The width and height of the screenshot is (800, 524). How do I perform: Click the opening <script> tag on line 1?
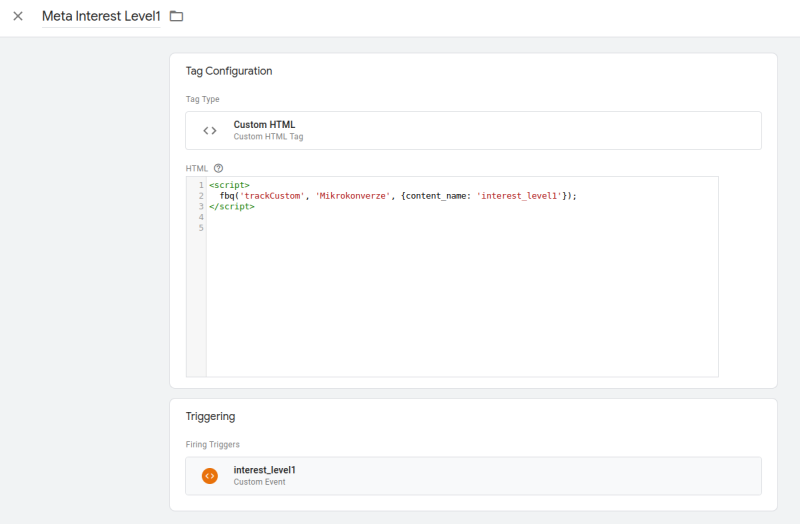(229, 185)
